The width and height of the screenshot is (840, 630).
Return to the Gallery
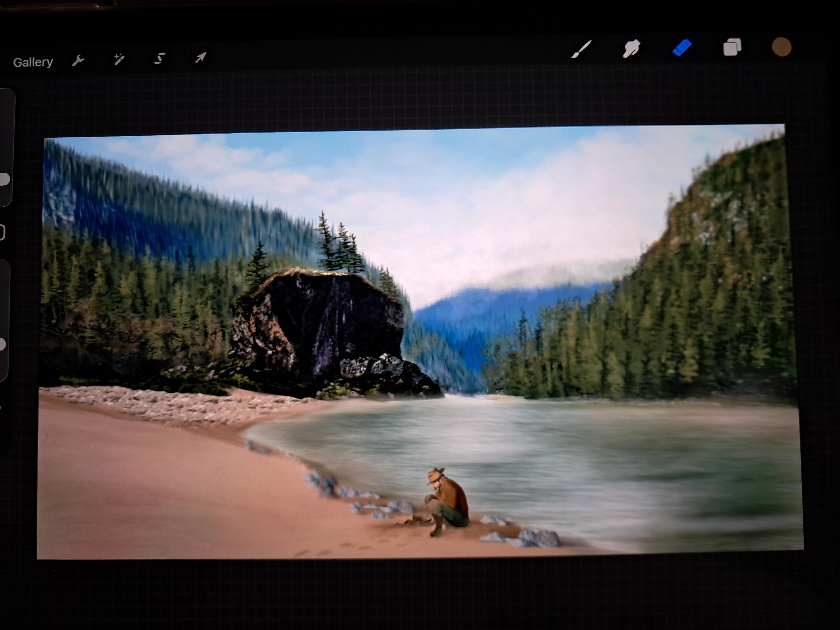click(33, 62)
